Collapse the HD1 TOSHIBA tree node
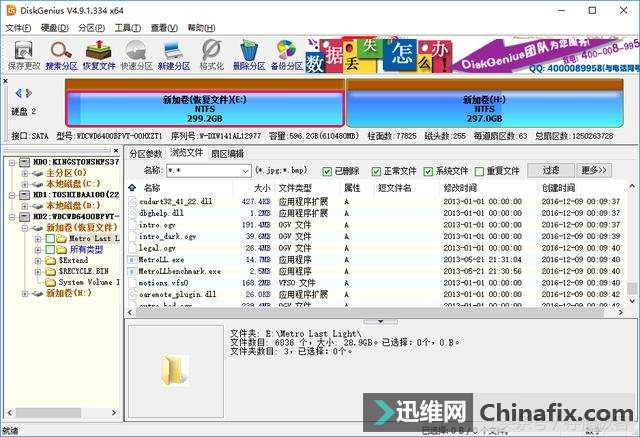This screenshot has height=437, width=640. click(x=12, y=195)
